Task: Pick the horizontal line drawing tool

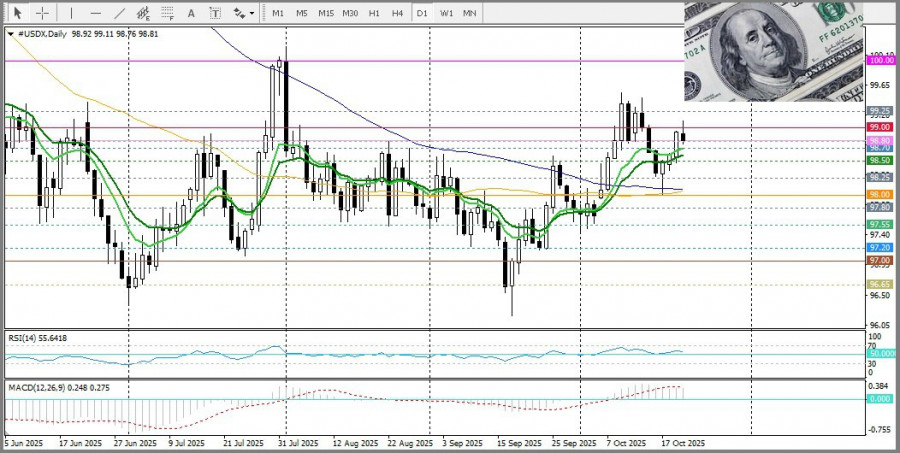Action: (95, 13)
